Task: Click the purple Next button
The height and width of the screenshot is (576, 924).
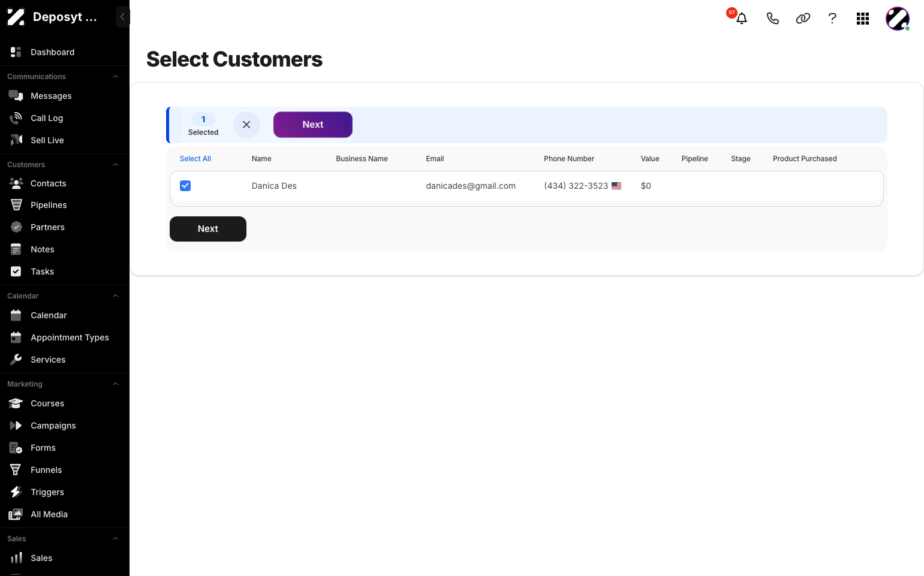Action: (x=313, y=125)
